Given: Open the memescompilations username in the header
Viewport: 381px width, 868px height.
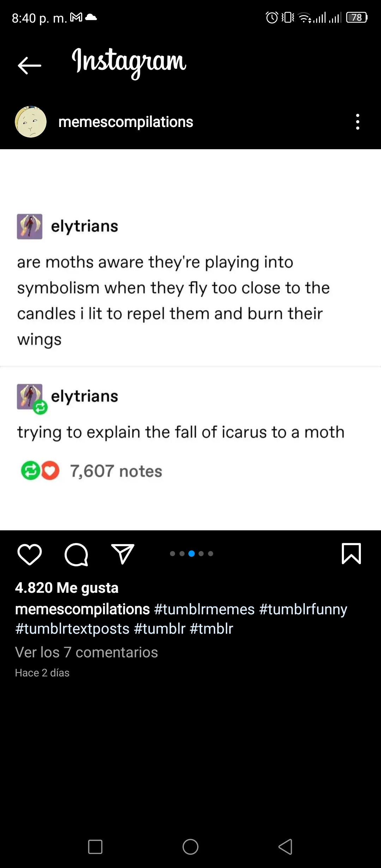Looking at the screenshot, I should [x=126, y=122].
